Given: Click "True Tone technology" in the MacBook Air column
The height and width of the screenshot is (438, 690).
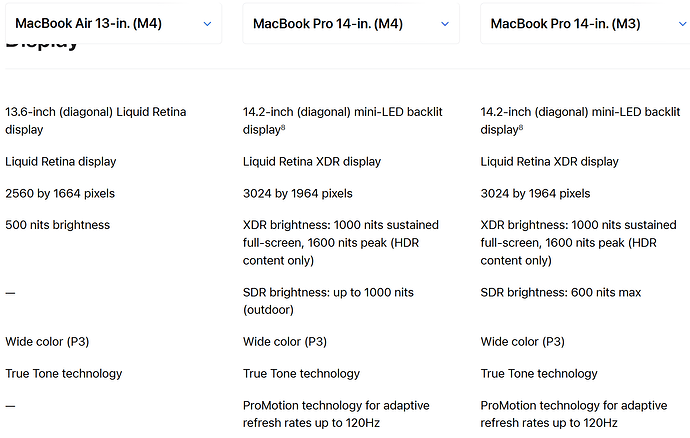Looking at the screenshot, I should (x=64, y=374).
